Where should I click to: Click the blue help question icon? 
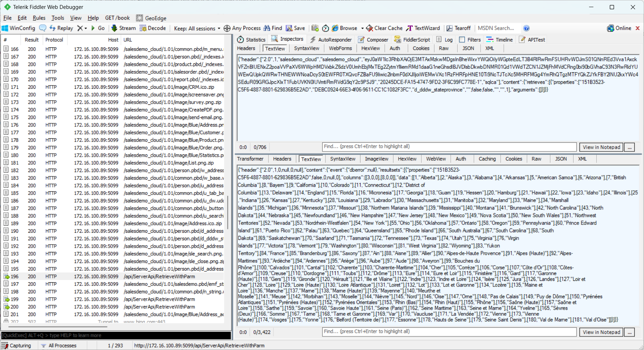526,28
